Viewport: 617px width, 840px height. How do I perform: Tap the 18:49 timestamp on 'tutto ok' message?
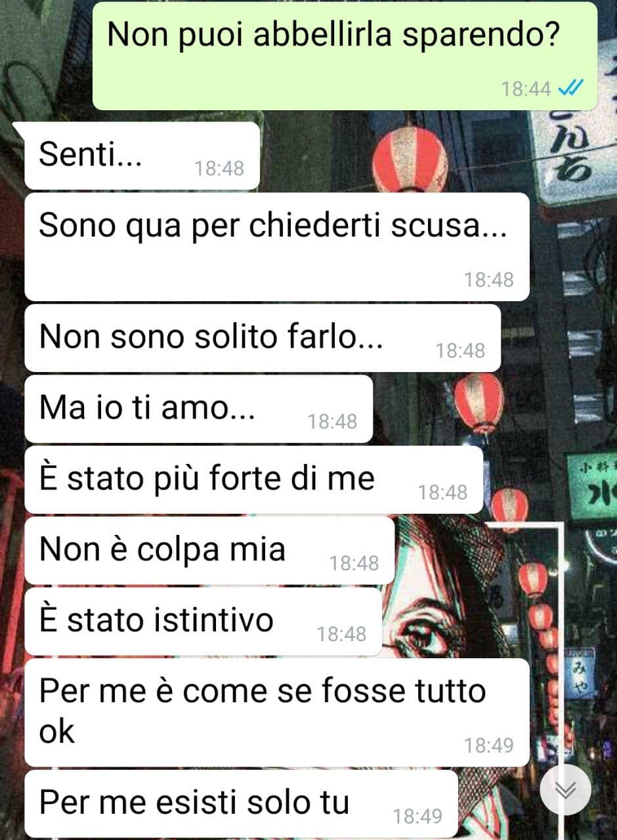(x=489, y=745)
